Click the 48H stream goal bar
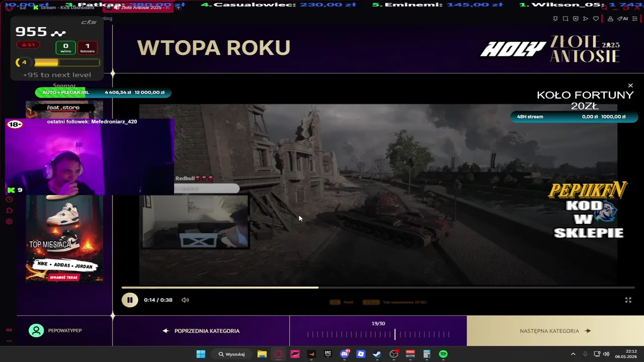This screenshot has height=362, width=644. tap(574, 117)
